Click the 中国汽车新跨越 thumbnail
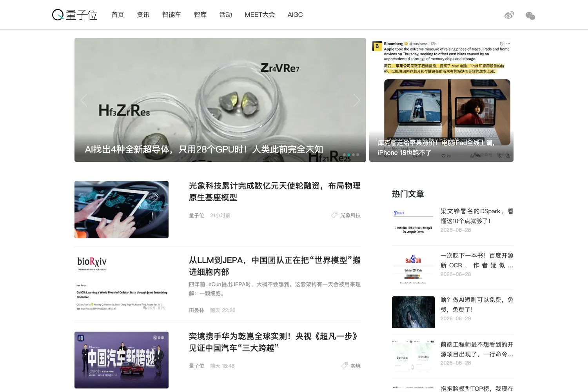Viewport: 588px width, 392px height. tap(122, 360)
